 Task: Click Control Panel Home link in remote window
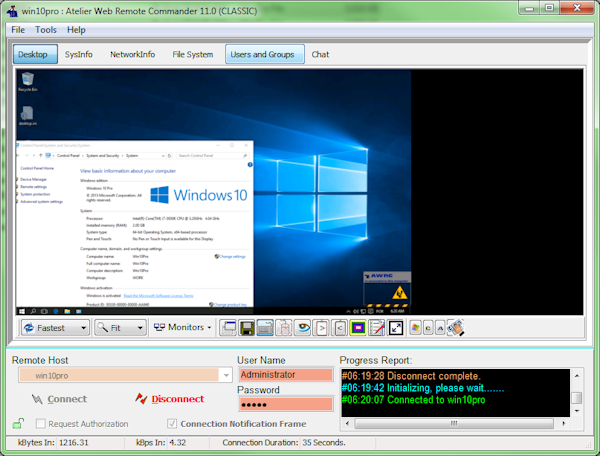(x=37, y=168)
